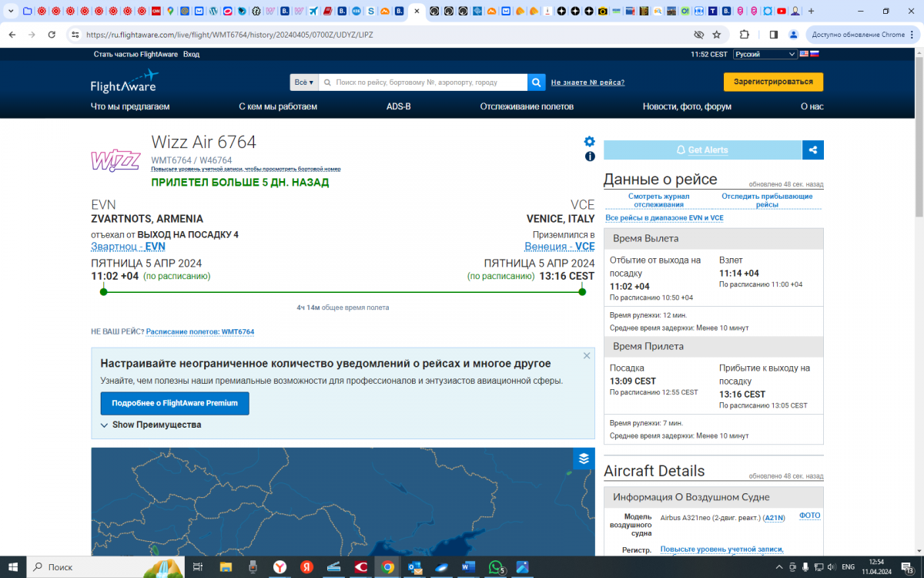Viewport: 924px width, 578px height.
Task: Click Расписание полетов: WMT6764 link
Action: click(200, 332)
